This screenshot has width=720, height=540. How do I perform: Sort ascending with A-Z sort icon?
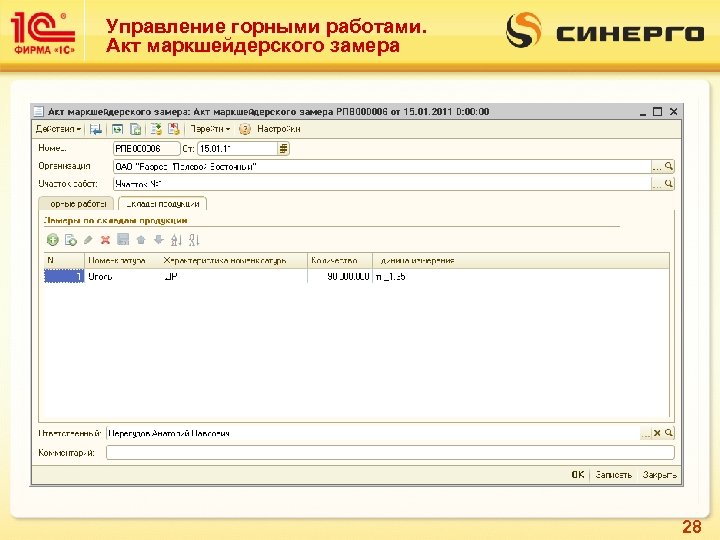click(176, 240)
